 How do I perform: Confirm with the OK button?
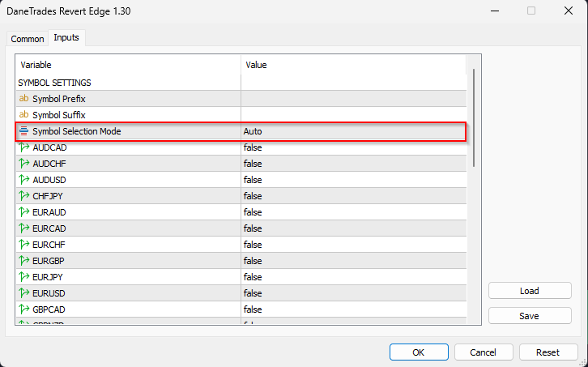(x=419, y=352)
